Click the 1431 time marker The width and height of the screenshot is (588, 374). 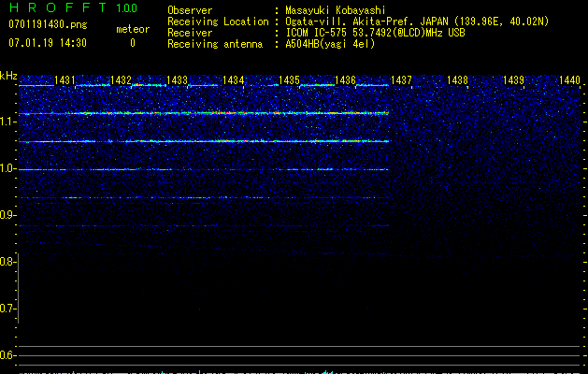click(65, 81)
